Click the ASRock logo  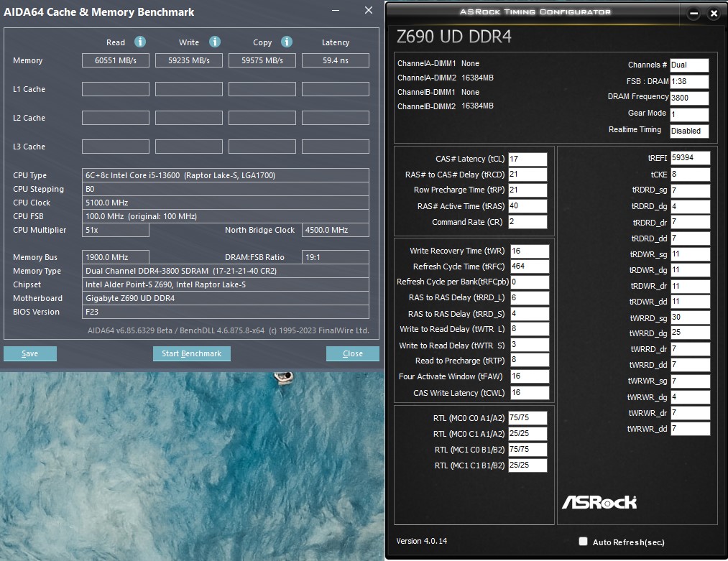(599, 501)
